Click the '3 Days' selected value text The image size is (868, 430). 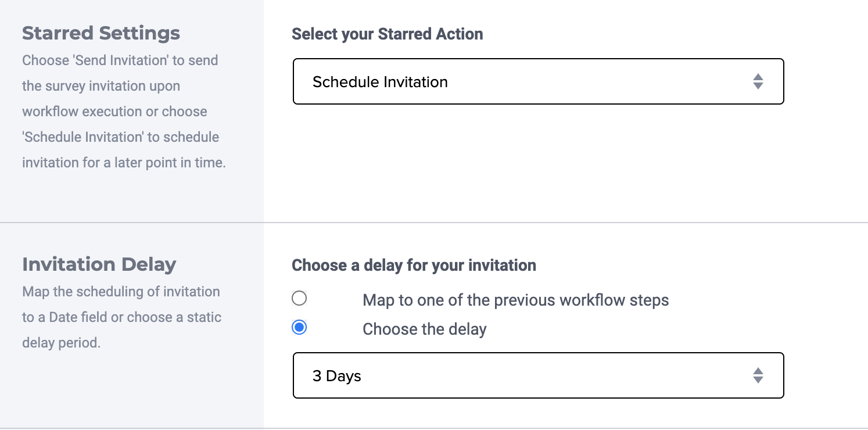[337, 376]
